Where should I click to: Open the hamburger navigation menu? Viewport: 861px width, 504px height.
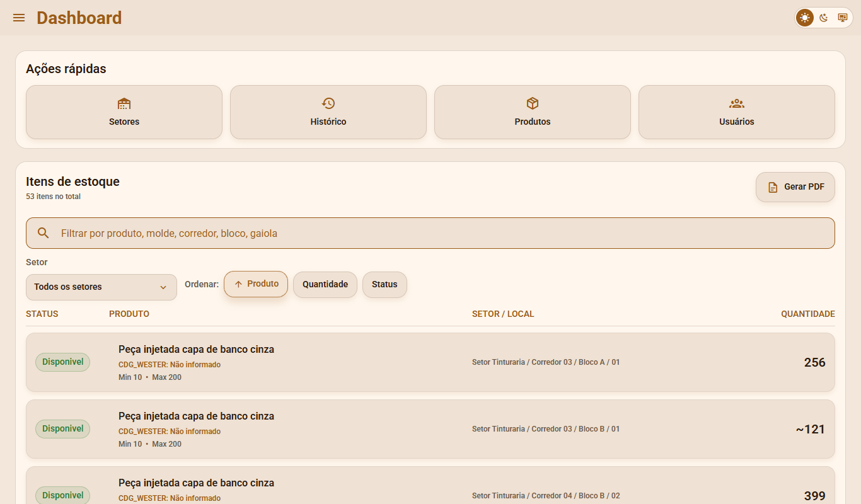pyautogui.click(x=19, y=18)
